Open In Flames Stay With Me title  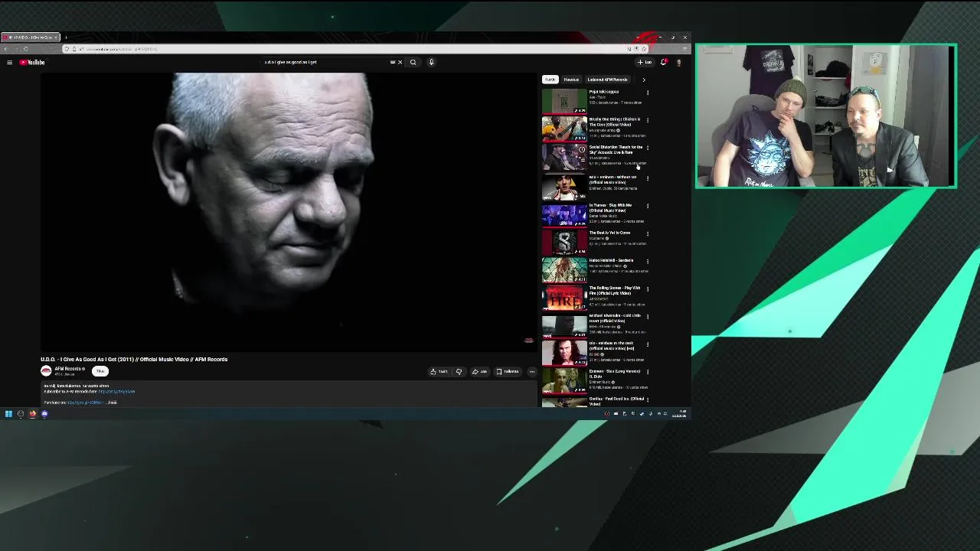click(x=611, y=207)
